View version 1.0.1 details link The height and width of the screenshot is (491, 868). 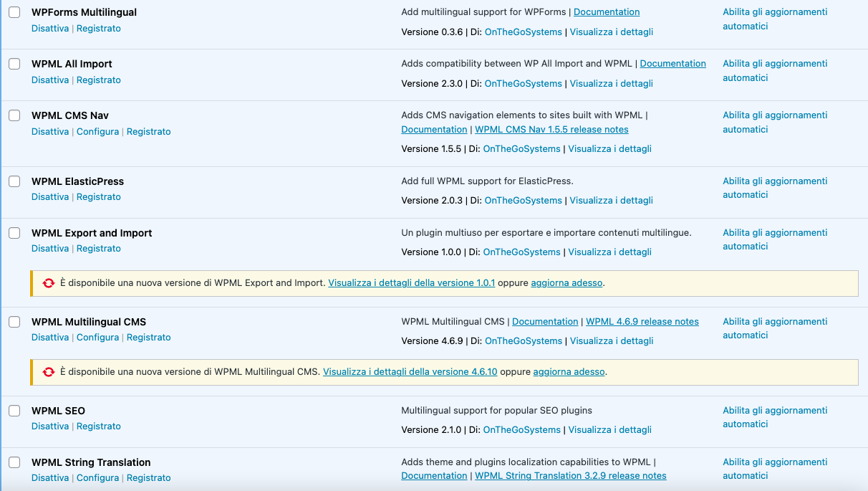pyautogui.click(x=412, y=283)
